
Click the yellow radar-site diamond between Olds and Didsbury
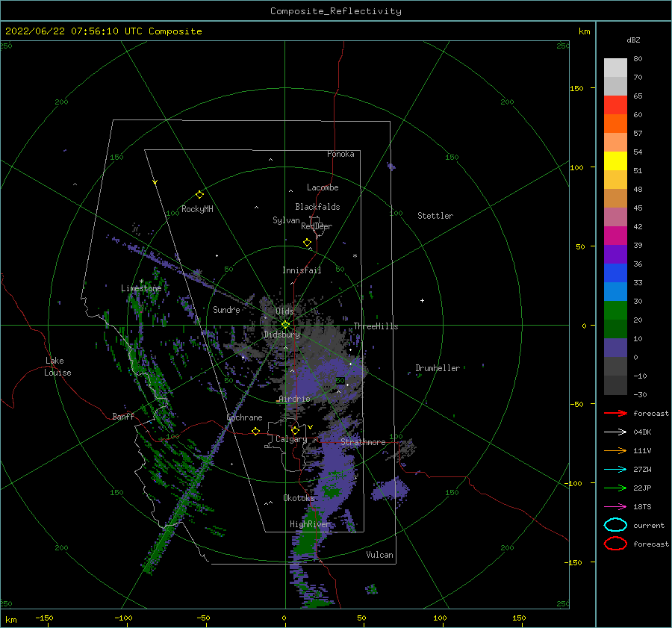[285, 325]
